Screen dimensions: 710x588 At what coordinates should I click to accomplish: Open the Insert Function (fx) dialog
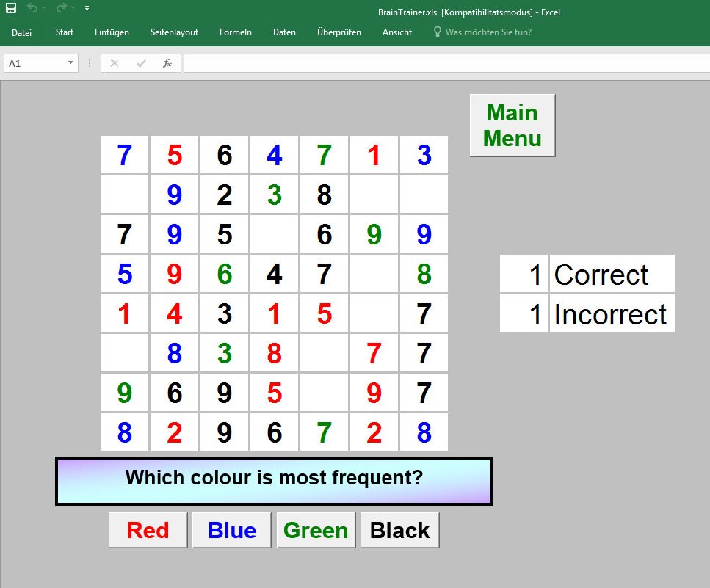coord(167,62)
